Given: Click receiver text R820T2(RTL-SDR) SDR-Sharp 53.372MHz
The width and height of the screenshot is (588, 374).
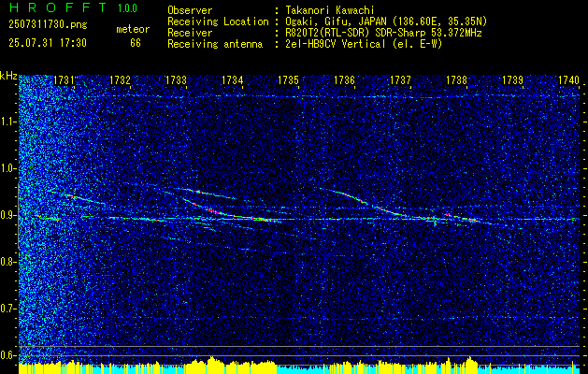Looking at the screenshot, I should (383, 33).
